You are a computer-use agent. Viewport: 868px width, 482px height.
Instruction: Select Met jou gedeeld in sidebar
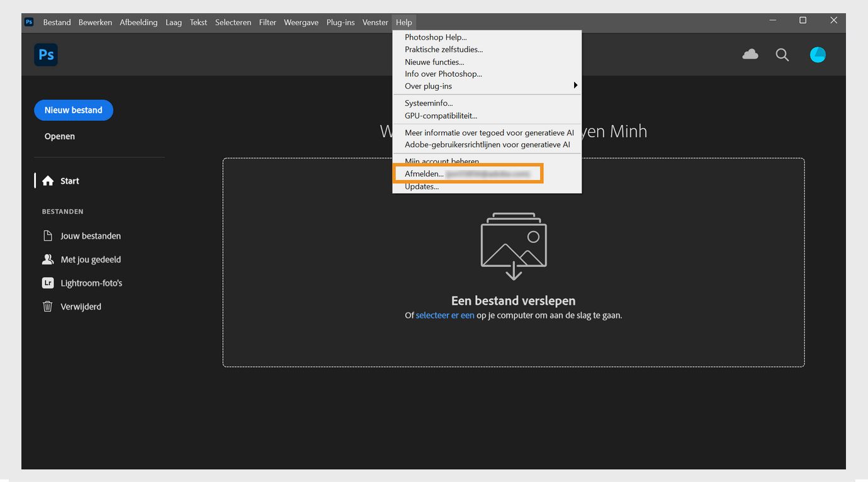(x=91, y=259)
